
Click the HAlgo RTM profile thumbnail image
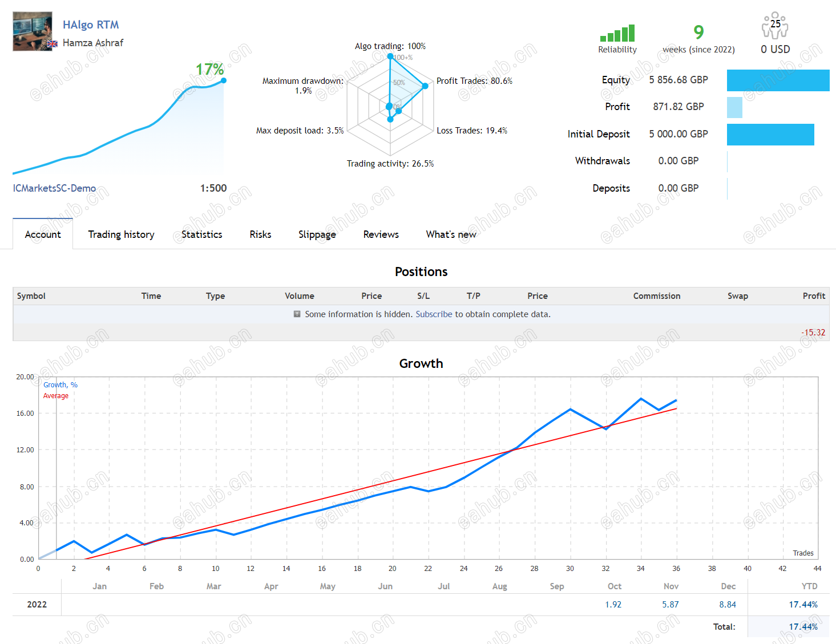(33, 31)
